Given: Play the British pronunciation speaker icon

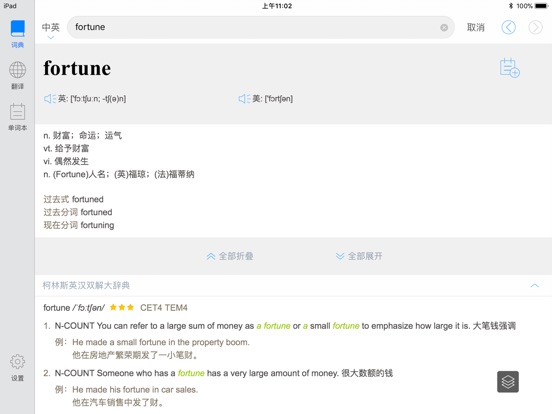Looking at the screenshot, I should click(x=50, y=99).
